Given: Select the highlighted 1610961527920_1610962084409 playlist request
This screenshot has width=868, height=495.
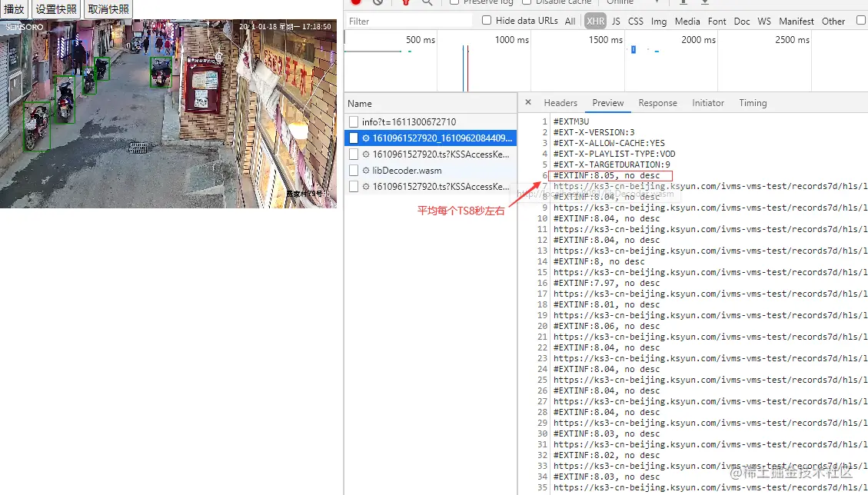Looking at the screenshot, I should (431, 138).
